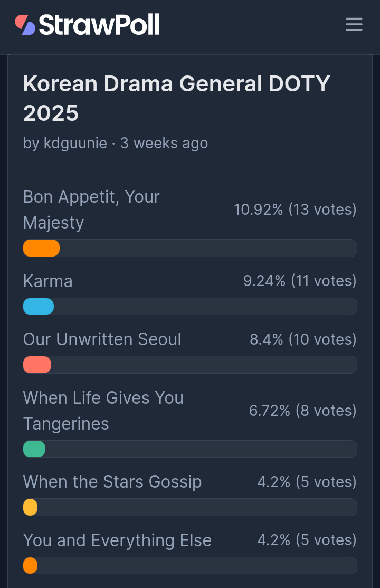Click the red Our Unwritten Seoul bar
The height and width of the screenshot is (588, 380).
pyautogui.click(x=37, y=365)
